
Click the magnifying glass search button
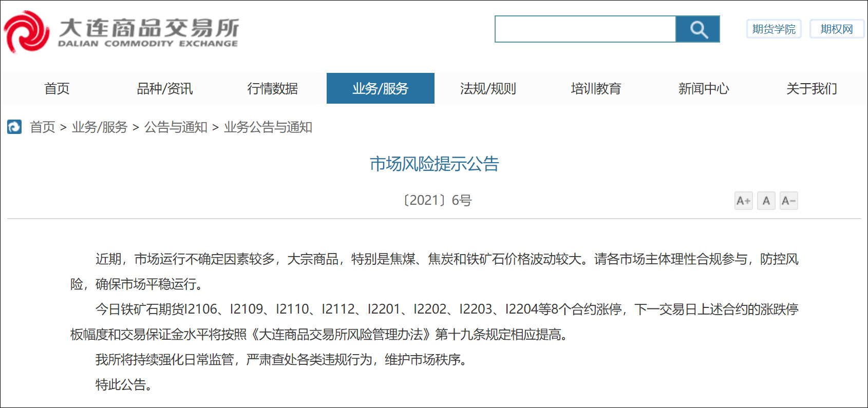698,29
